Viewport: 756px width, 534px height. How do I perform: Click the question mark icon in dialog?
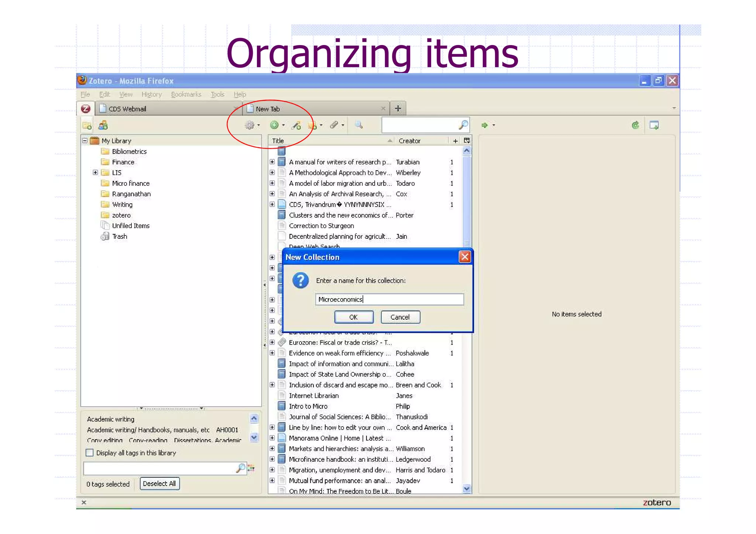click(300, 280)
